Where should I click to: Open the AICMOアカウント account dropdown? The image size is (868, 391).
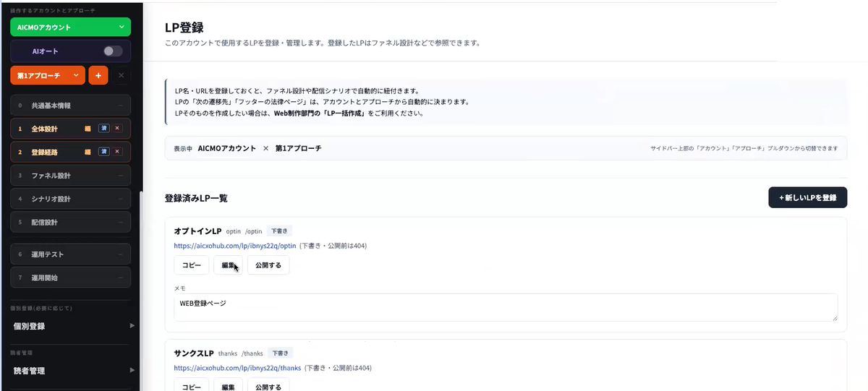(x=70, y=27)
